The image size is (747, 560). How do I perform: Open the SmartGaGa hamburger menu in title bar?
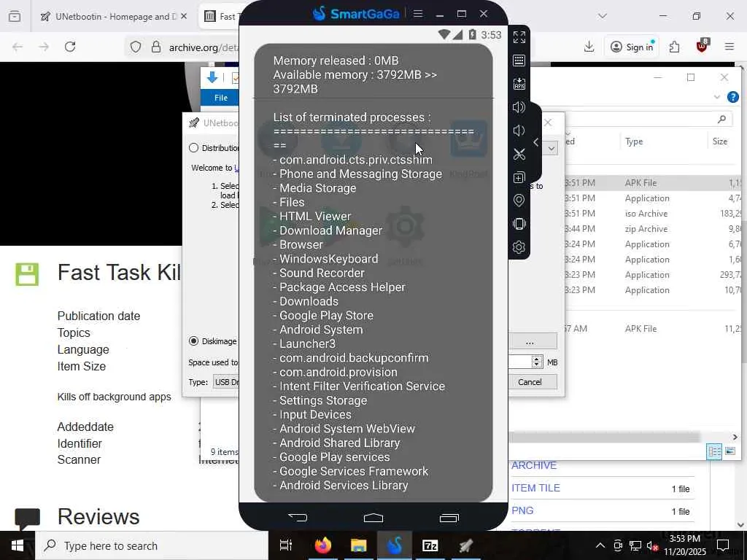coord(418,13)
